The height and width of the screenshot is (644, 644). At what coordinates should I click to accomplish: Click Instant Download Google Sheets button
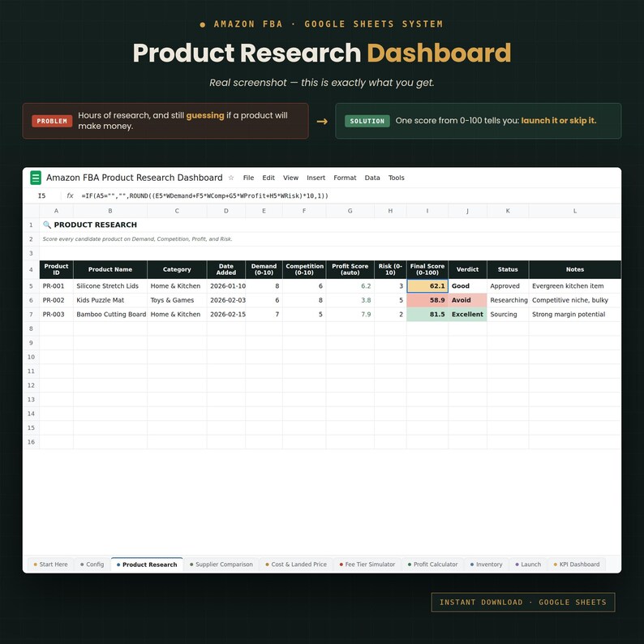point(523,602)
